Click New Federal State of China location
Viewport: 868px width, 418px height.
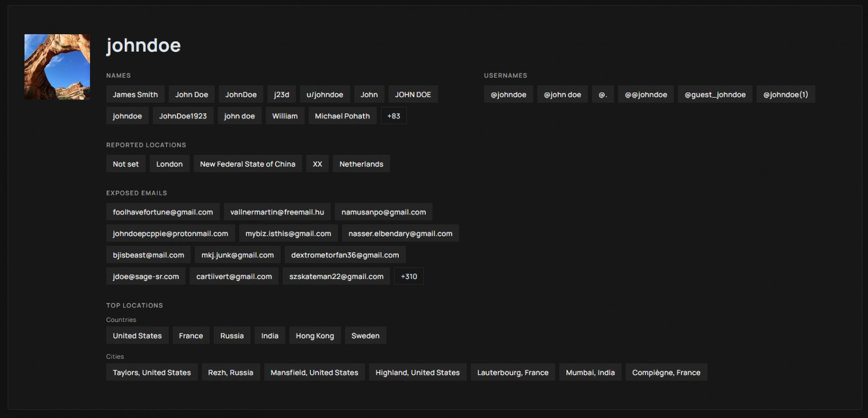point(247,164)
